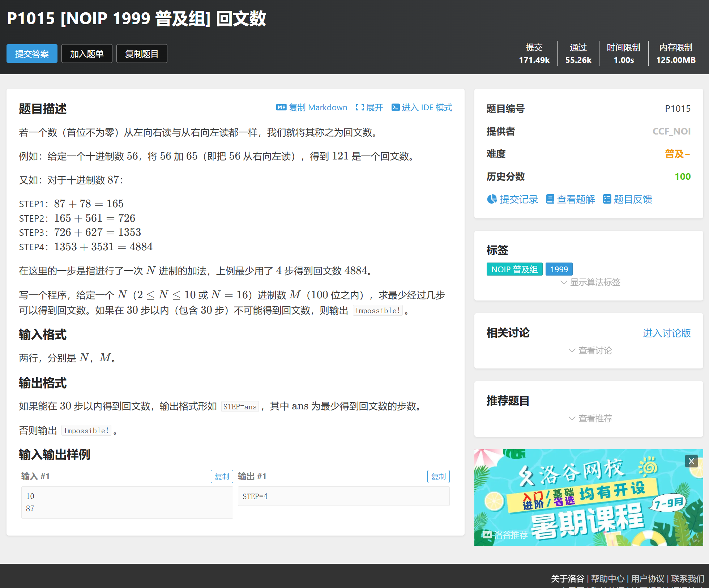Open the 1999 year tag

pos(559,269)
